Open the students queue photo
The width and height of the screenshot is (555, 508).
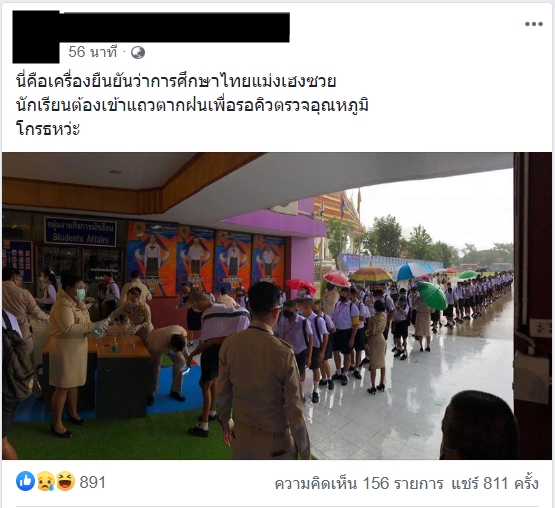[276, 306]
